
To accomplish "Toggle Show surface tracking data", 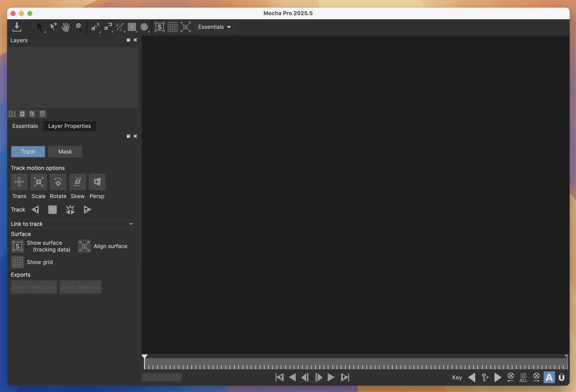I will coord(17,246).
